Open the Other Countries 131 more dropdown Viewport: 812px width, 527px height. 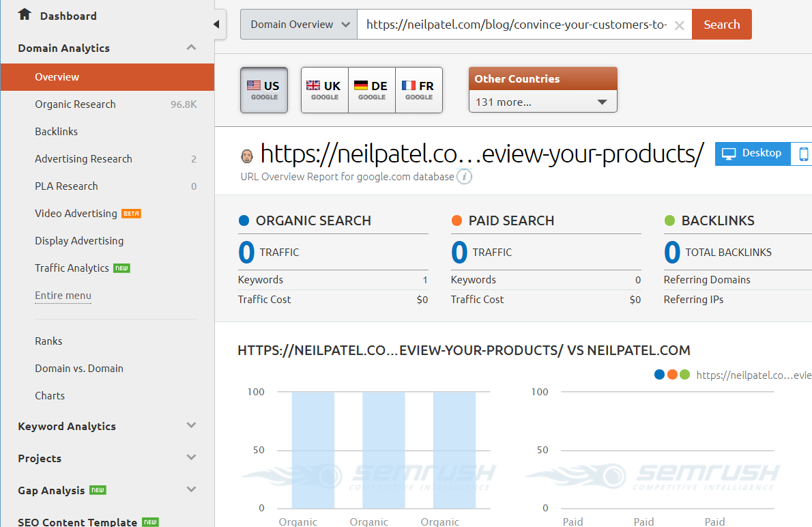[542, 102]
